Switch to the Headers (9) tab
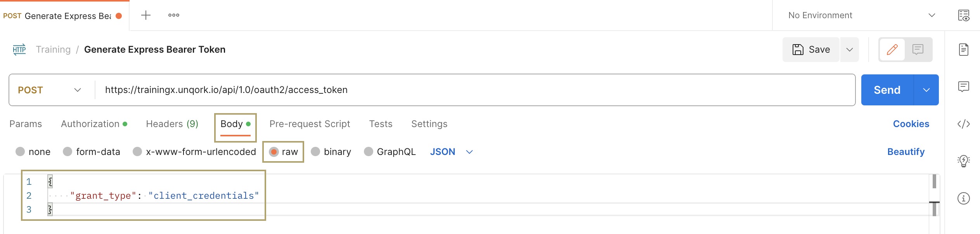This screenshot has height=234, width=980. (x=172, y=124)
